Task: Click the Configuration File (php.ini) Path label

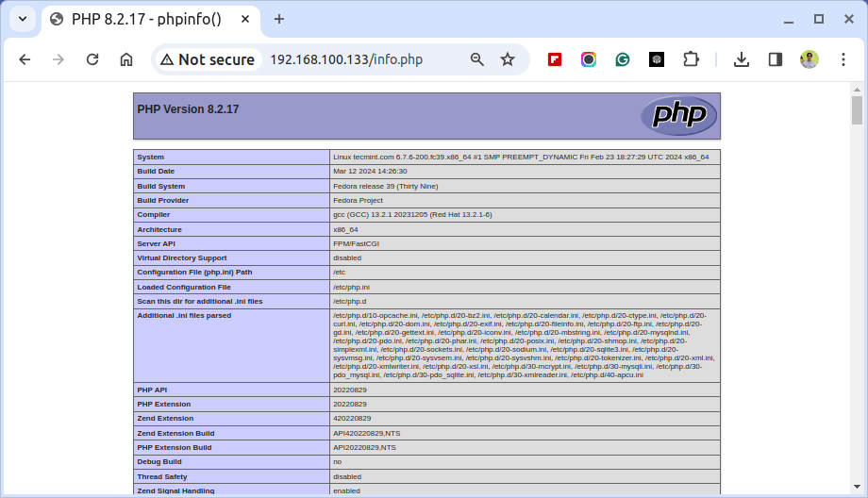Action: (194, 273)
